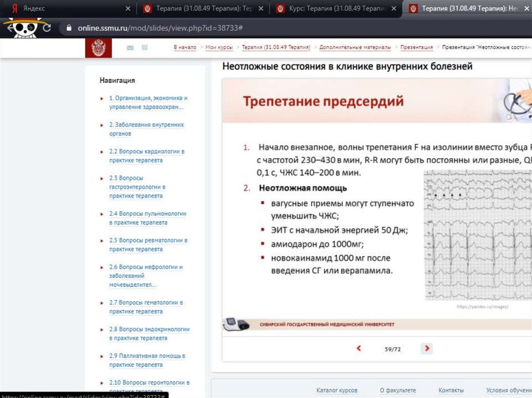Screen dimensions: 532x398
Task: Click the Неотложная помощь heading on slide
Action: [x=303, y=188]
